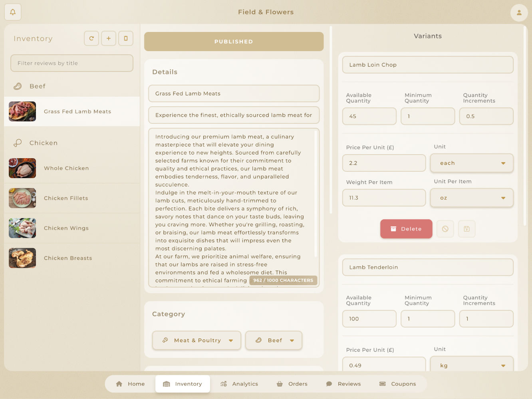532x399 pixels.
Task: Save the Lamb Loin Chop variant
Action: 466,229
